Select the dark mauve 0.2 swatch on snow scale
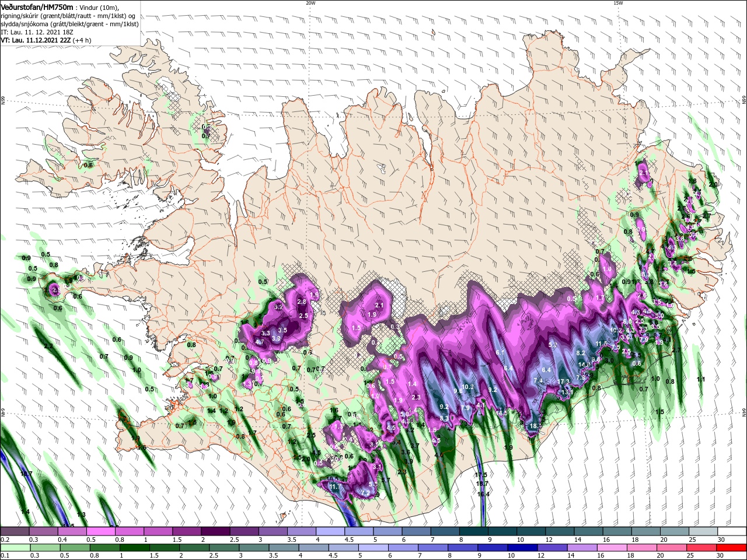 click(x=15, y=531)
